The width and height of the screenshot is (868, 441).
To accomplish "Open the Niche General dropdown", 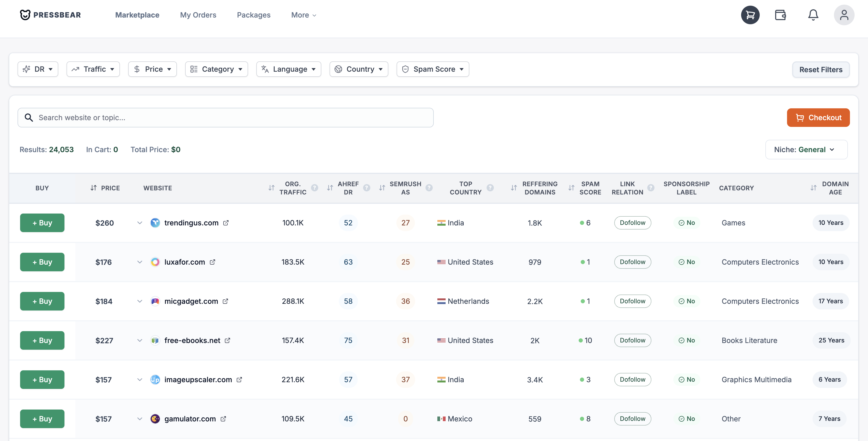I will coord(806,150).
